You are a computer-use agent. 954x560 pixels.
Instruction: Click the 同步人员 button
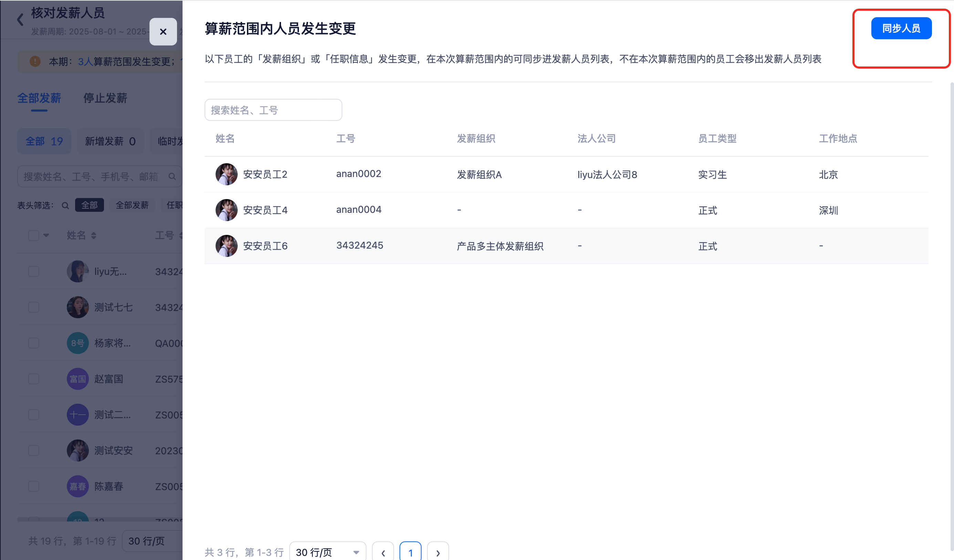901,28
